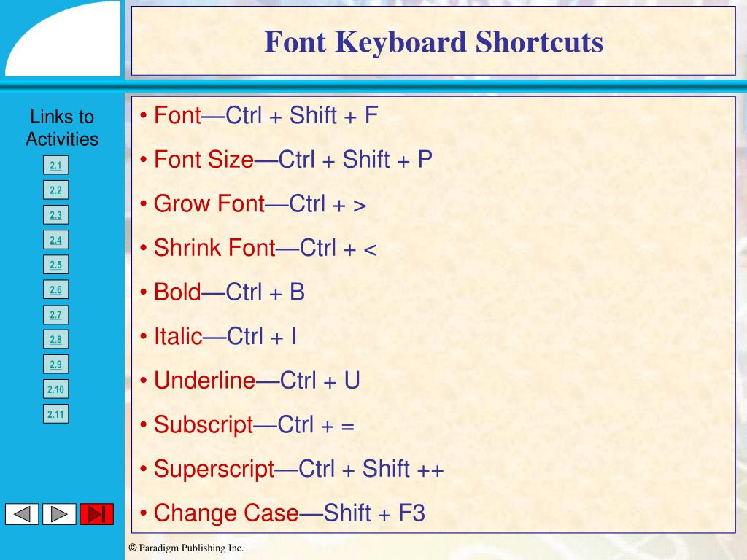Advance with the next slide arrow
The width and height of the screenshot is (747, 560).
pos(59,514)
